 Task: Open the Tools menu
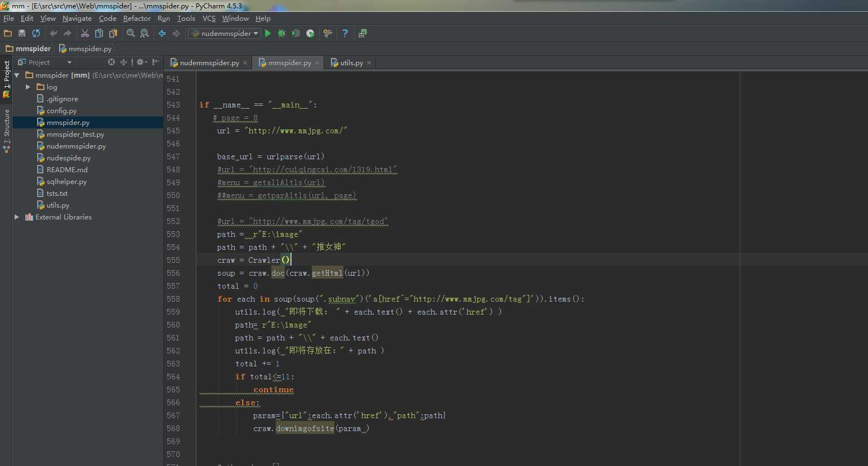click(186, 19)
